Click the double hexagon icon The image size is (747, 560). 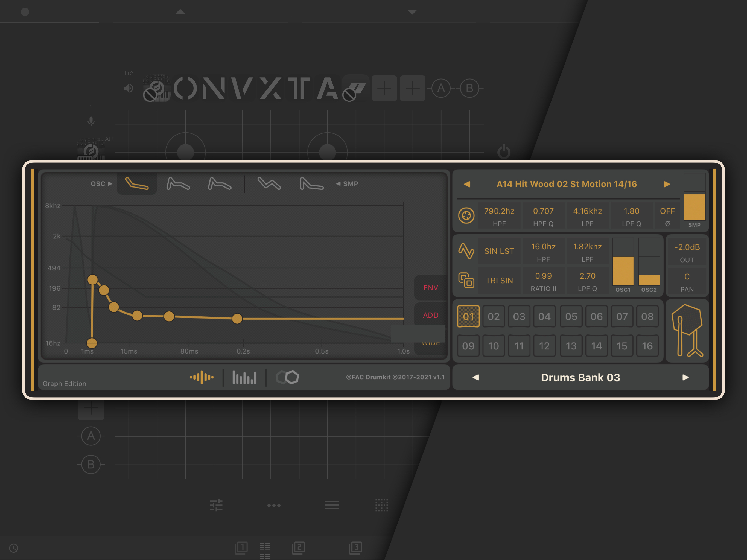[x=287, y=377]
